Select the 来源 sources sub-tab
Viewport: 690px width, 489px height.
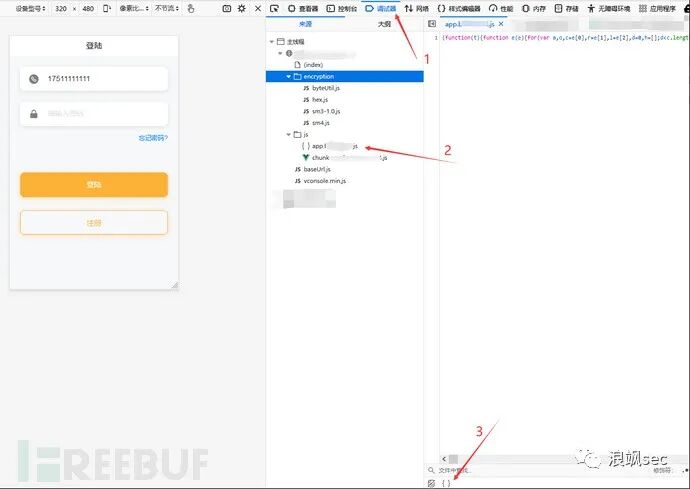(305, 24)
